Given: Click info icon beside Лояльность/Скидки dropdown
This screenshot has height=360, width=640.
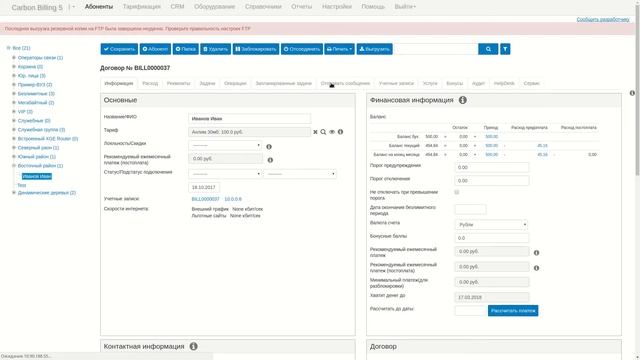Looking at the screenshot, I should tap(269, 147).
